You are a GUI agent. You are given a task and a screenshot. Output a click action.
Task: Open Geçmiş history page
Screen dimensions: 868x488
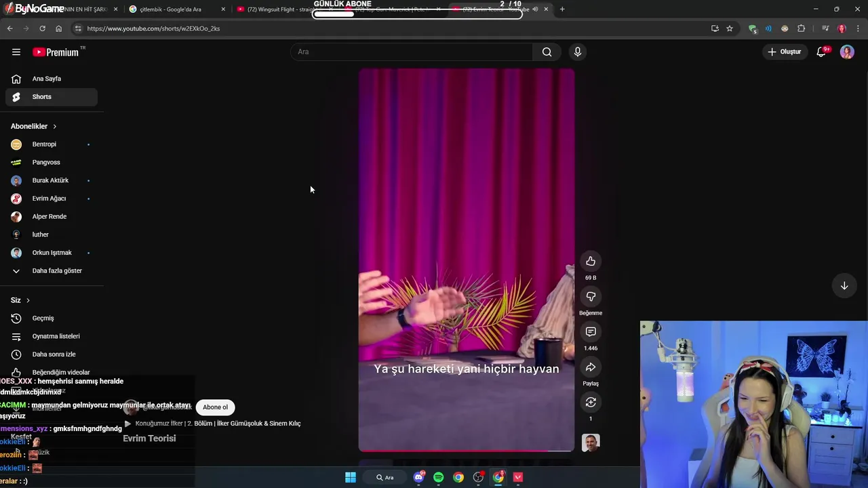click(52, 319)
